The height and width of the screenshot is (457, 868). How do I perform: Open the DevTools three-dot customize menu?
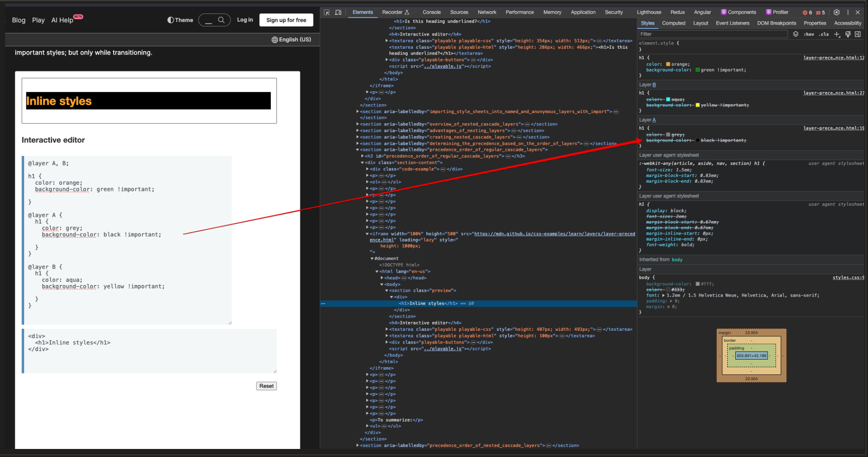click(x=848, y=12)
